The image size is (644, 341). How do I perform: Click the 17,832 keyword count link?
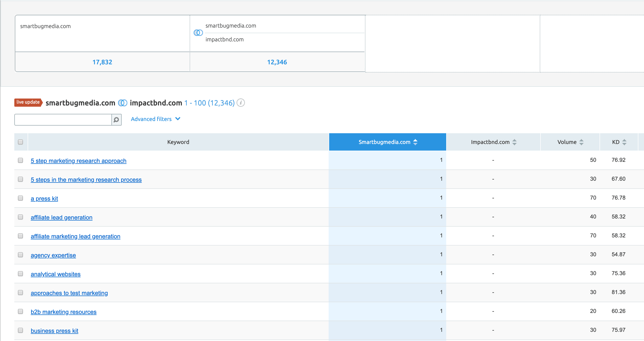(x=102, y=62)
